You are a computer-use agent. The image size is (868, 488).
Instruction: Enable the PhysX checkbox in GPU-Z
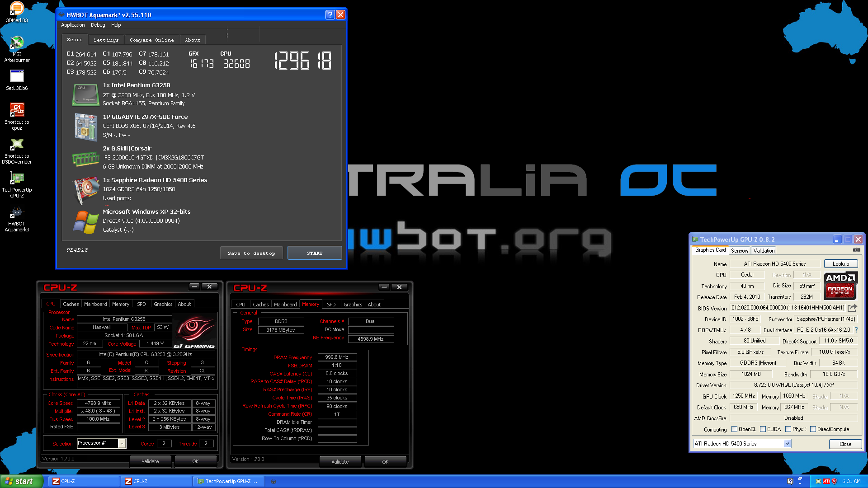(x=788, y=429)
